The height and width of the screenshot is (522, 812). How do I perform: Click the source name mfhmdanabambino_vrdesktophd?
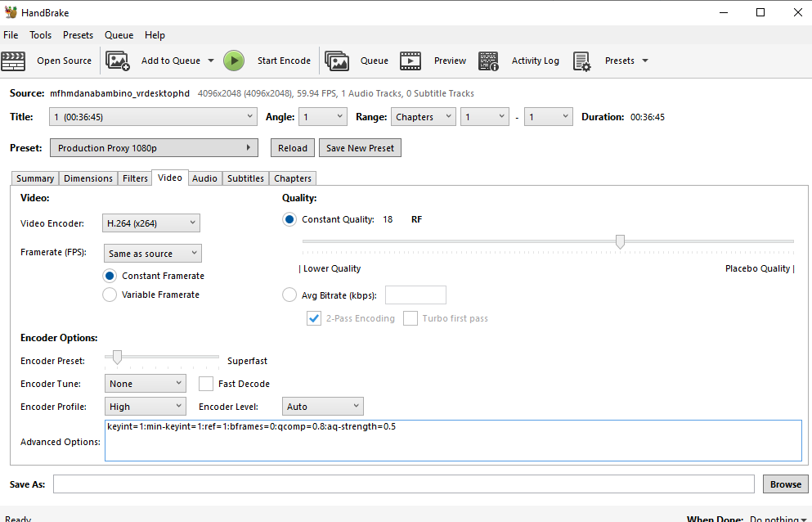pos(119,93)
